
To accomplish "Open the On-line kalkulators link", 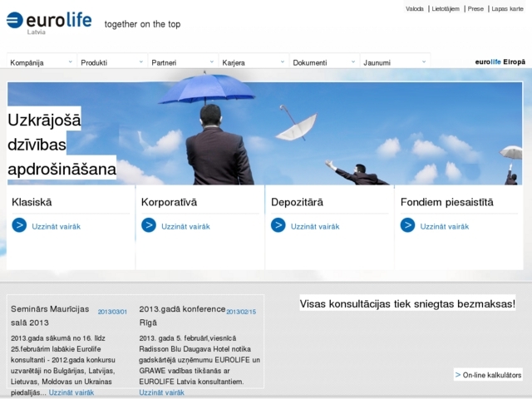I will (x=488, y=375).
